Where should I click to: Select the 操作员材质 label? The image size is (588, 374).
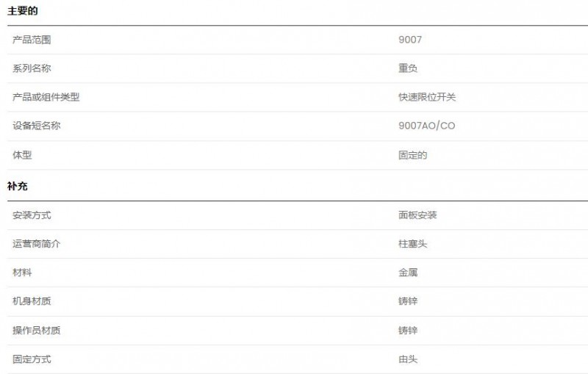pyautogui.click(x=36, y=330)
